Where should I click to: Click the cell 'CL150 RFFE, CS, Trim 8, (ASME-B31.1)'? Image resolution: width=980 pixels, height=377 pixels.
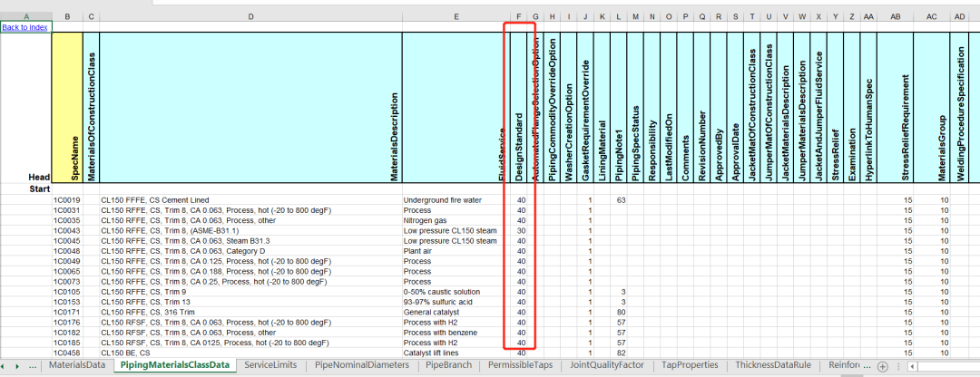coord(250,230)
